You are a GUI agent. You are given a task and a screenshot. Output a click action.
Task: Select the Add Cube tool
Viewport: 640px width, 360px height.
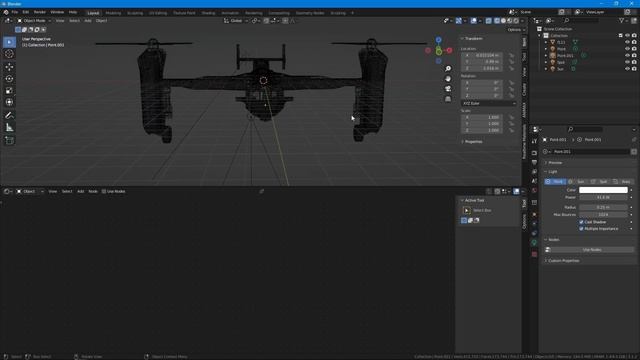coord(9,140)
